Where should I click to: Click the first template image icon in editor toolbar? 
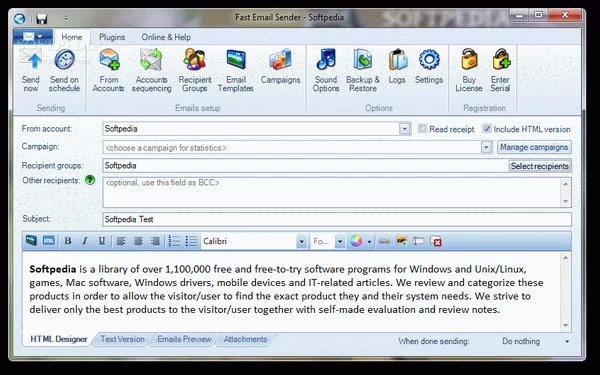31,241
